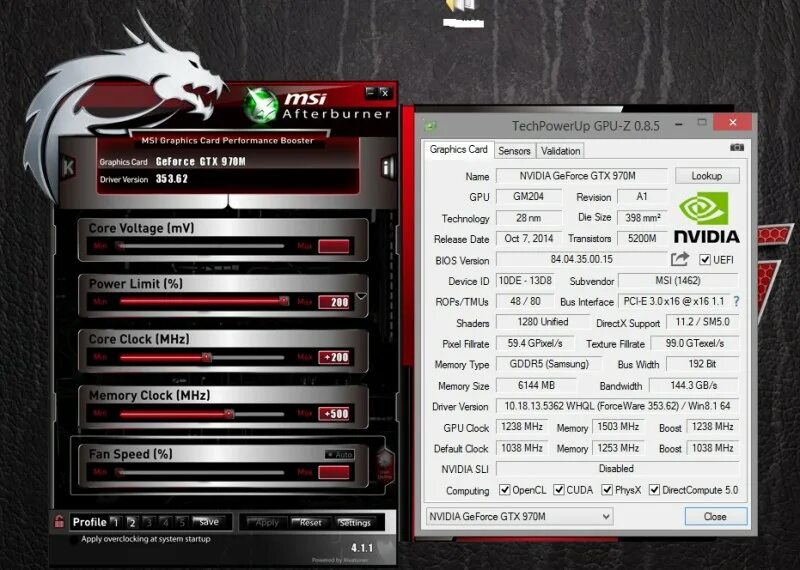Click the Fan Speed slider
Viewport: 800px width, 570px height.
tap(202, 473)
